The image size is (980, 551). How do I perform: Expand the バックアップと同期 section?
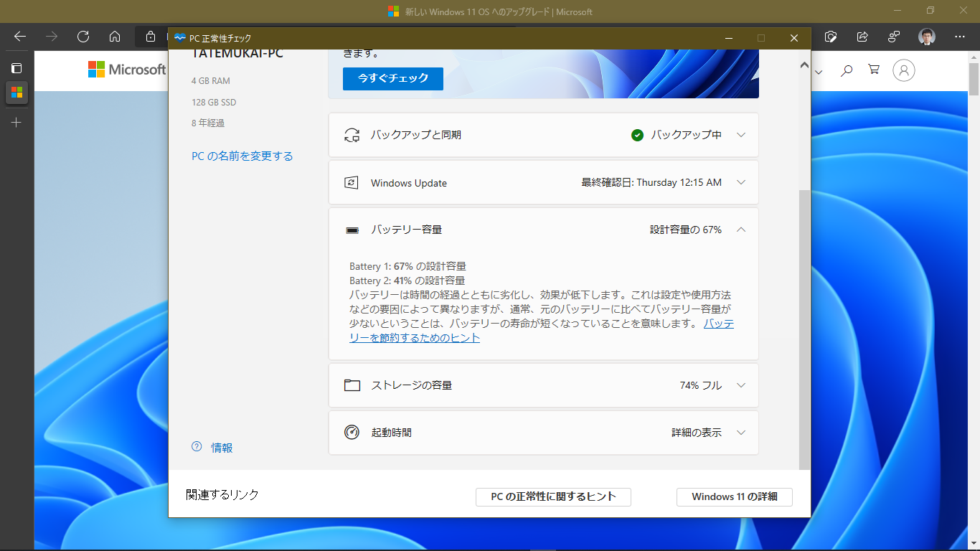point(741,135)
